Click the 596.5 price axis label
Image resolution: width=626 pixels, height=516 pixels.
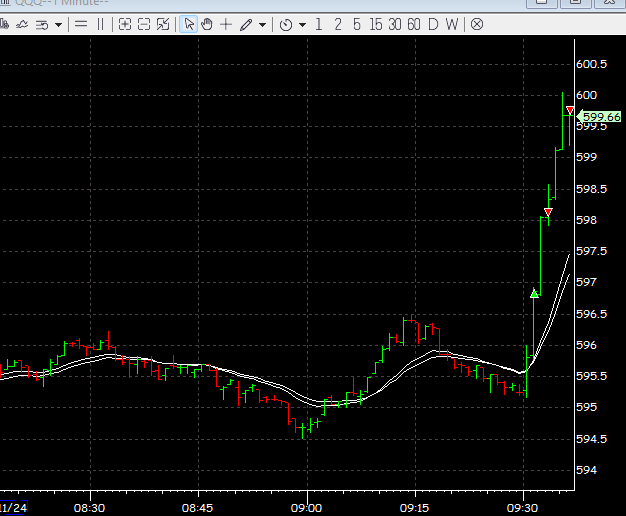591,314
